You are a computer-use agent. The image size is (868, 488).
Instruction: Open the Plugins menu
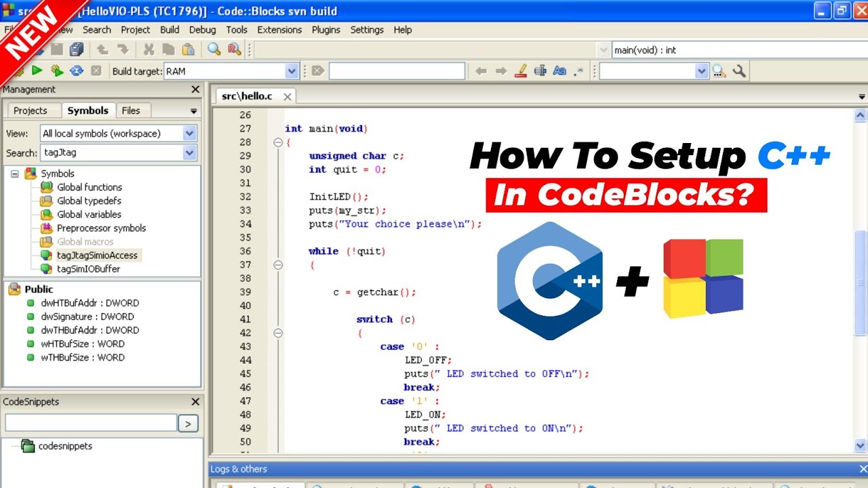point(326,30)
